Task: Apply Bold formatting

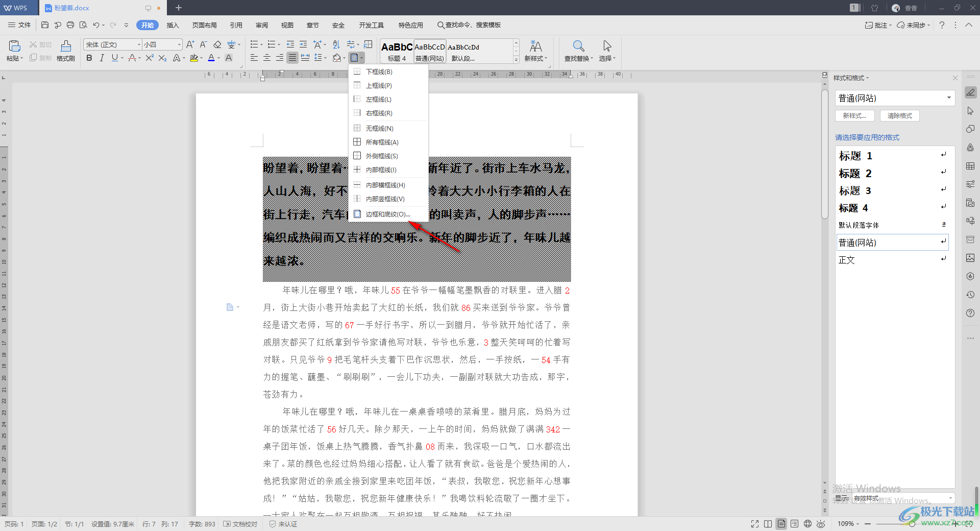Action: 89,58
